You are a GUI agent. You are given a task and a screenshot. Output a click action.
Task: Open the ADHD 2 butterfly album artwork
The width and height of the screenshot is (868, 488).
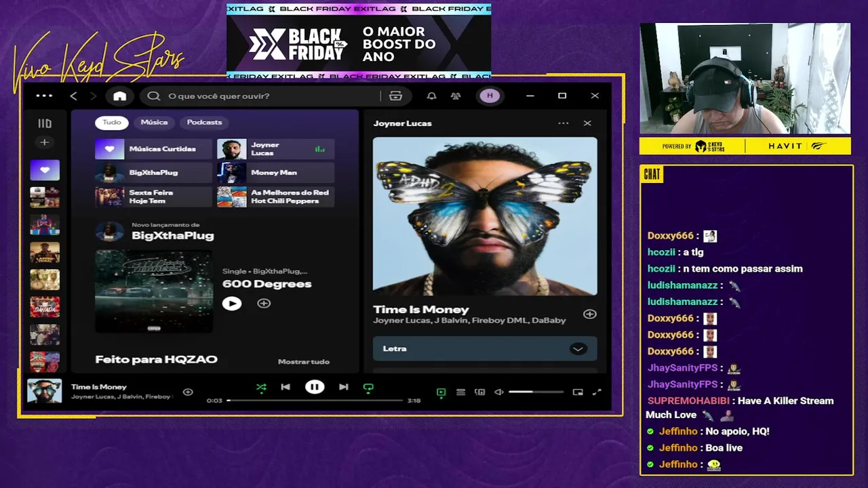tap(485, 216)
